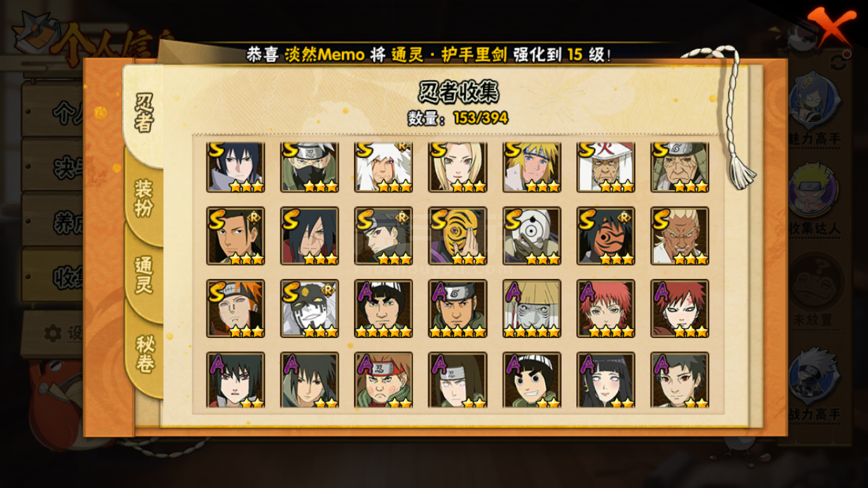The height and width of the screenshot is (488, 868).
Task: Choose the Might Guy five-star A-rank card
Action: [x=383, y=308]
